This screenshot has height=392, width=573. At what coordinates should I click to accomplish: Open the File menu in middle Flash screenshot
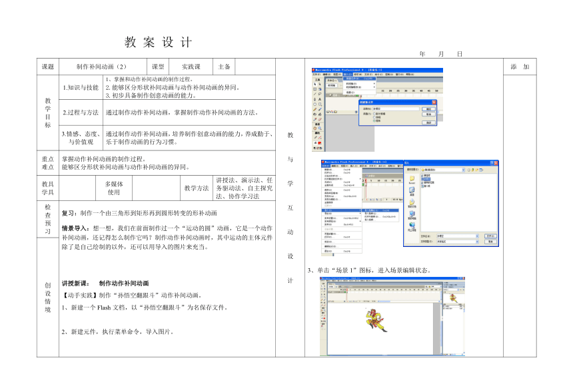(x=325, y=166)
